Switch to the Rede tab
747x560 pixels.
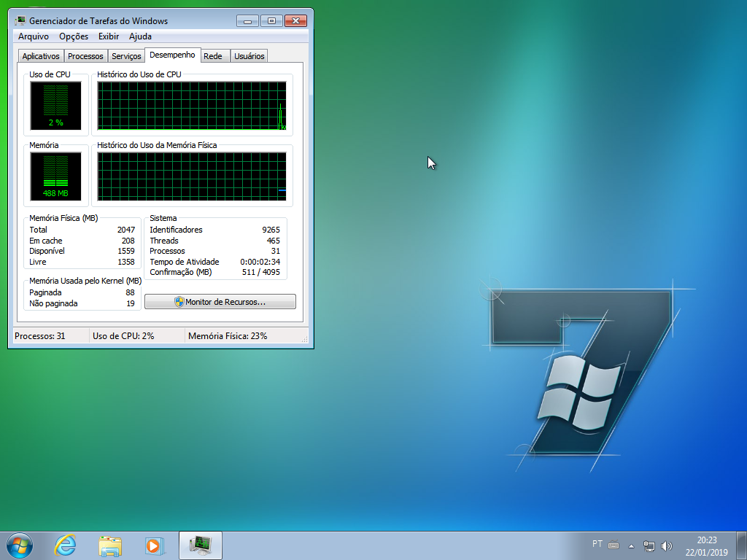pos(214,55)
